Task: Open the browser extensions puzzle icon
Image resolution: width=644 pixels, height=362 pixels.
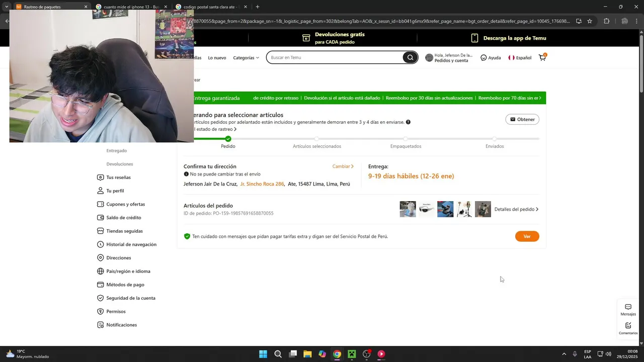Action: click(x=606, y=21)
